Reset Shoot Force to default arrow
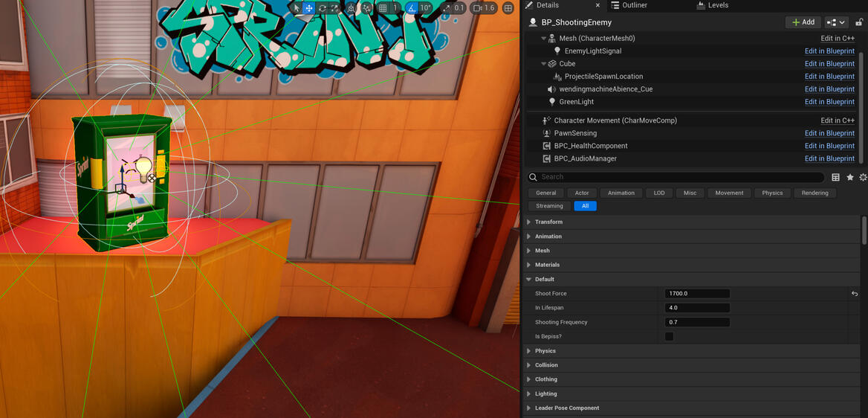 coord(855,294)
